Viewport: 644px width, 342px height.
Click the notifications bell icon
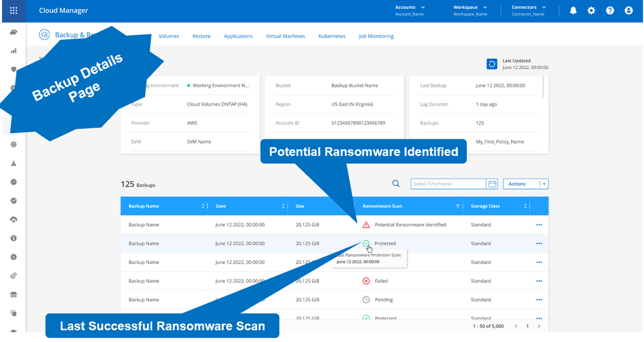pos(573,10)
